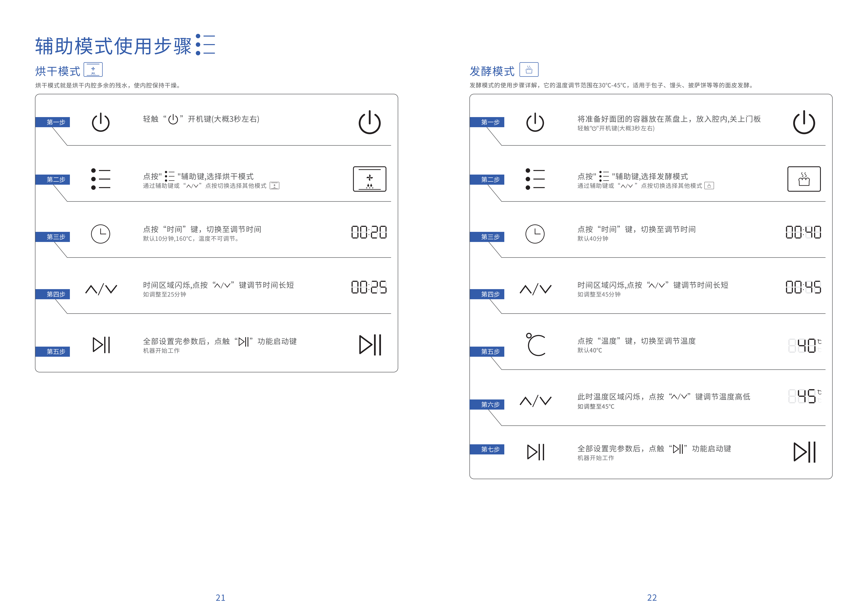Click the 00:45 time display in fermentation mode
868x613 pixels.
pos(803,287)
